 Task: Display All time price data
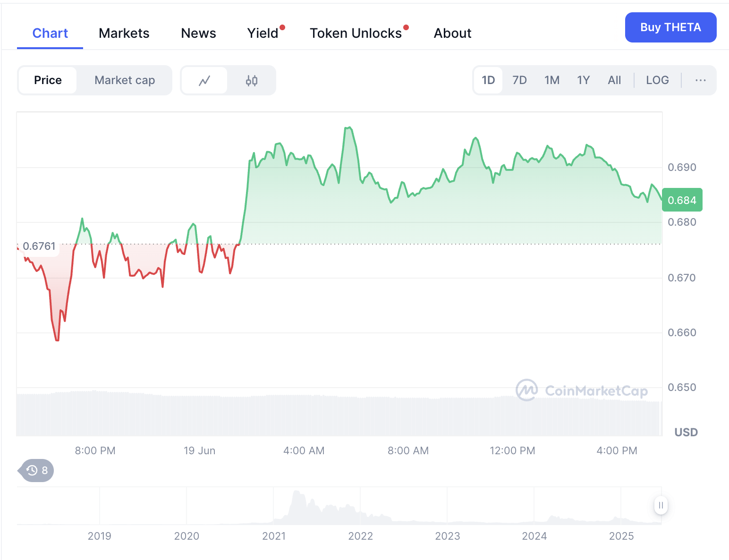(x=614, y=80)
